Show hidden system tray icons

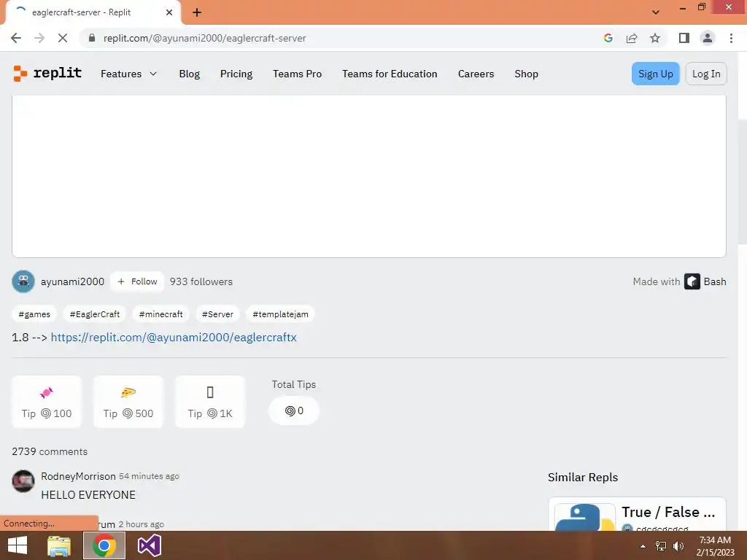643,546
